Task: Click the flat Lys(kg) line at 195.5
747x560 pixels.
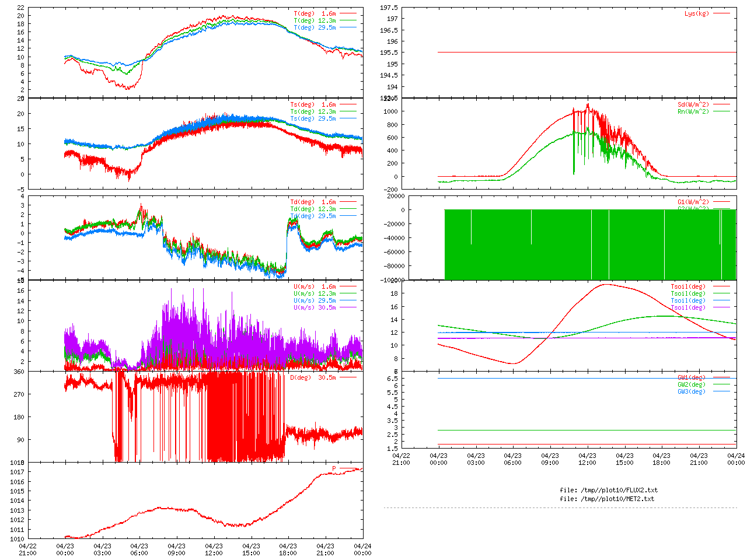Action: point(584,52)
